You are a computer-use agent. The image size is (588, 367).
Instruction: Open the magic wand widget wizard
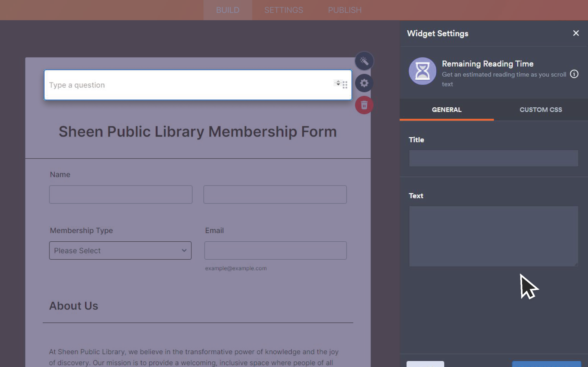click(364, 61)
